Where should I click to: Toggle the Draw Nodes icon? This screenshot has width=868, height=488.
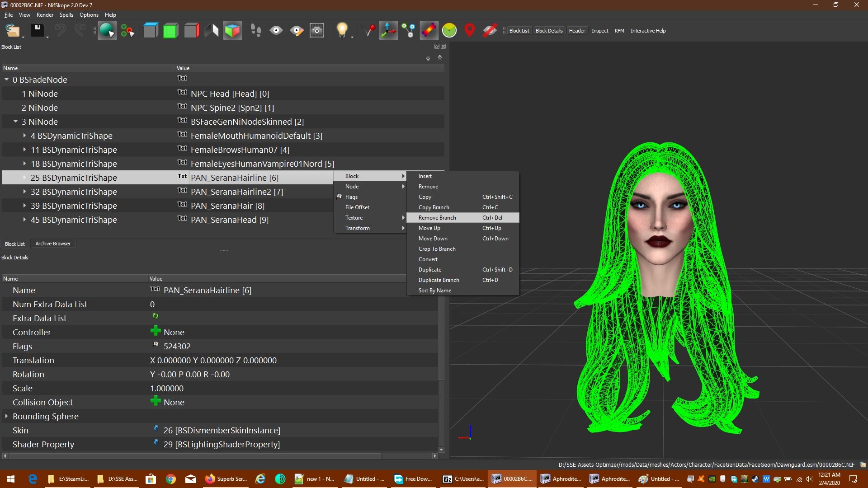(x=409, y=31)
